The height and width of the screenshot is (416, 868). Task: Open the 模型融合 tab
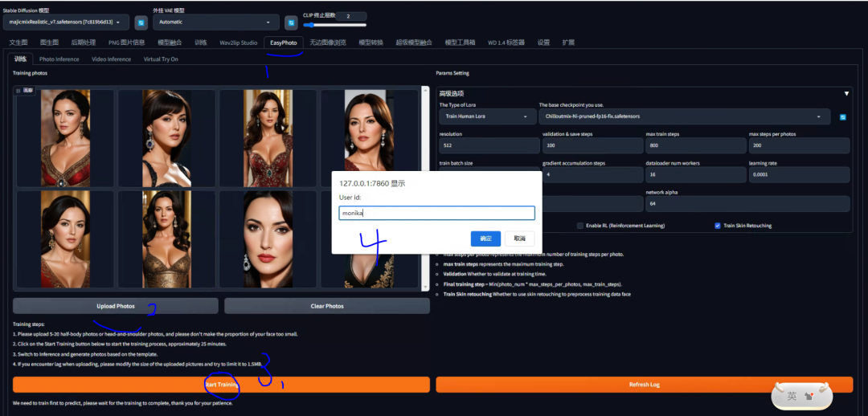click(170, 43)
